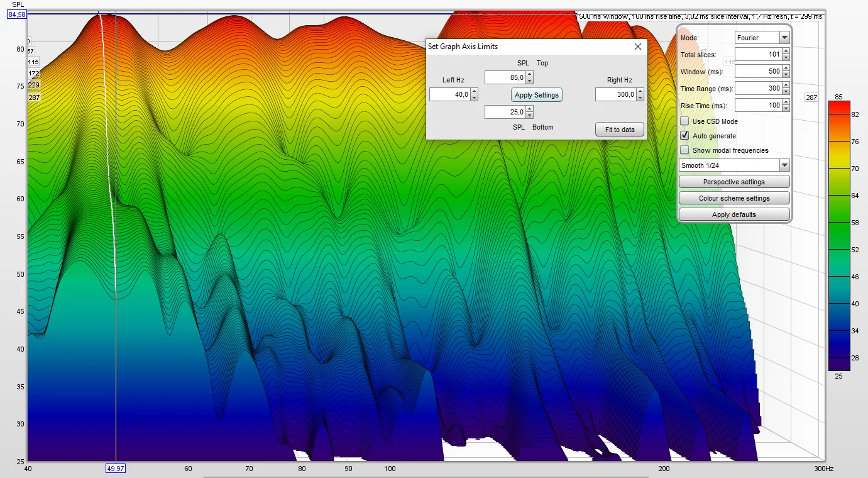Click the Time Range (ms) value field
This screenshot has height=478, width=868.
coord(759,89)
